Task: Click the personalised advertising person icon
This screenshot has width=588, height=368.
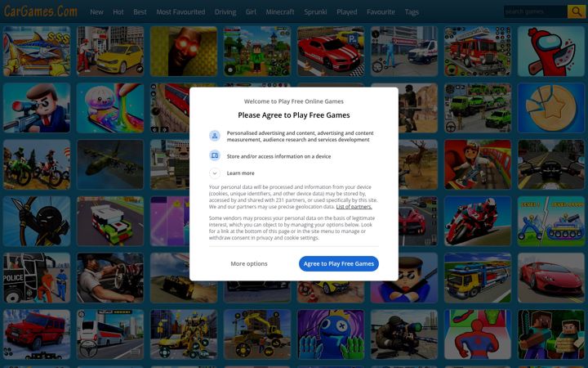Action: (215, 136)
